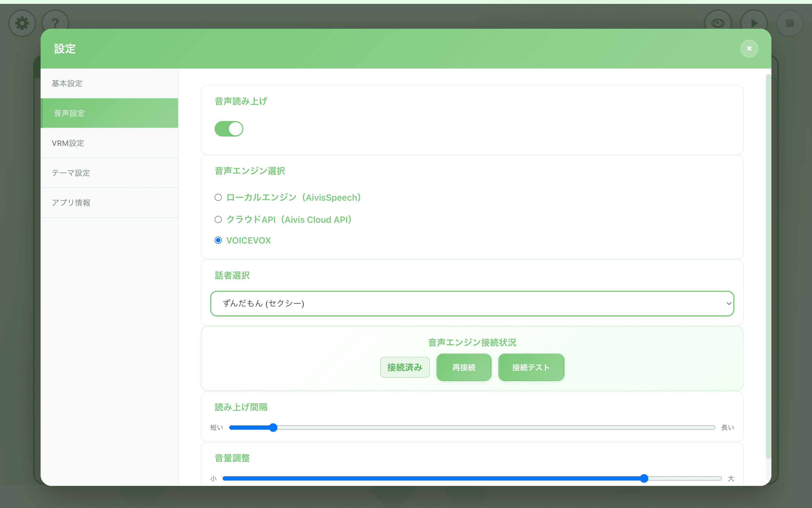Click the eye visibility icon
The width and height of the screenshot is (812, 508).
click(718, 23)
